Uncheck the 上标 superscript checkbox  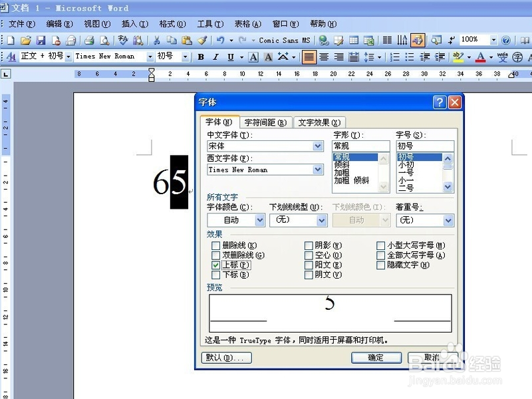pyautogui.click(x=215, y=265)
